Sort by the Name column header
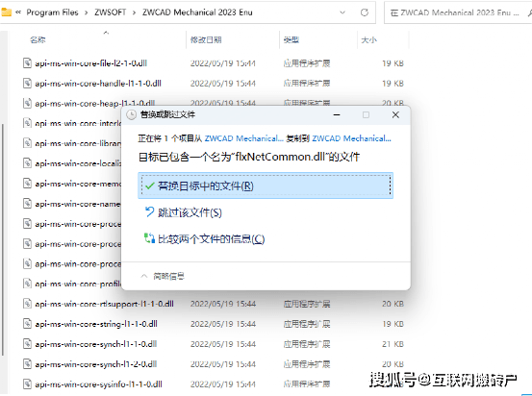532x396 pixels. [x=38, y=40]
